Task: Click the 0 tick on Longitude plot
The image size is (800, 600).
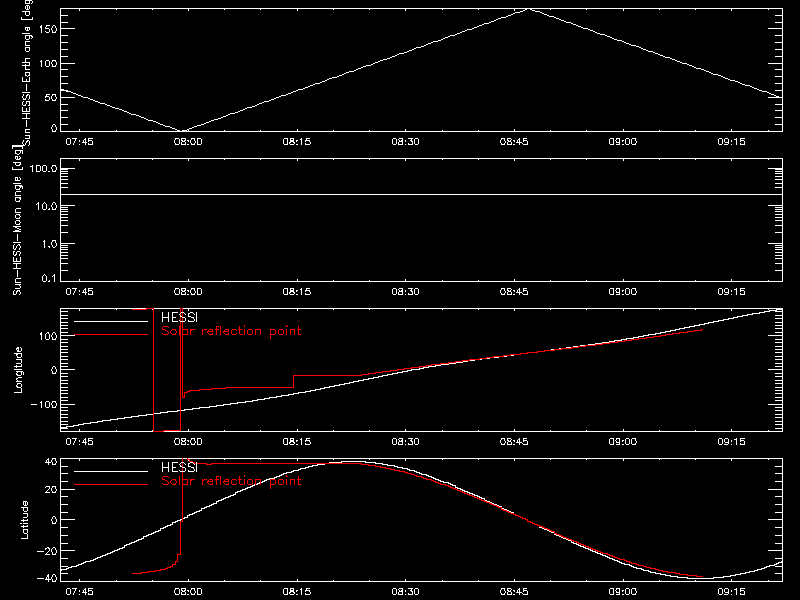Action: click(54, 370)
